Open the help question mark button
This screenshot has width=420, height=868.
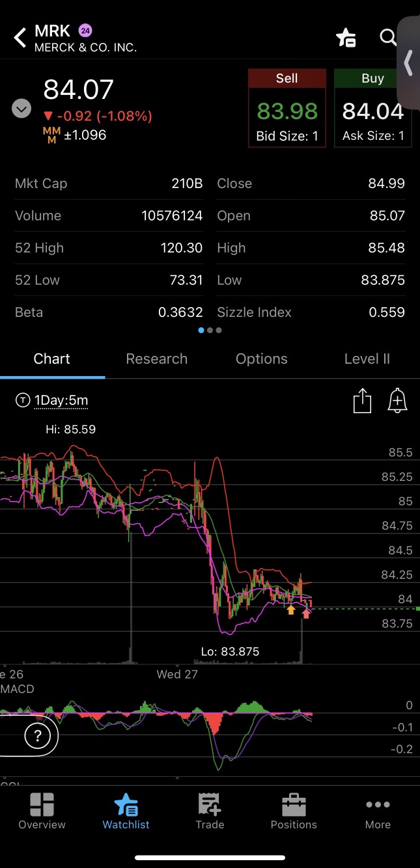click(38, 736)
